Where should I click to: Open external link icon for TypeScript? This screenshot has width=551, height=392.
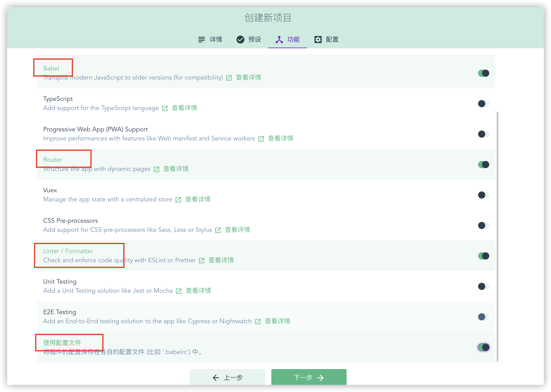click(x=165, y=108)
